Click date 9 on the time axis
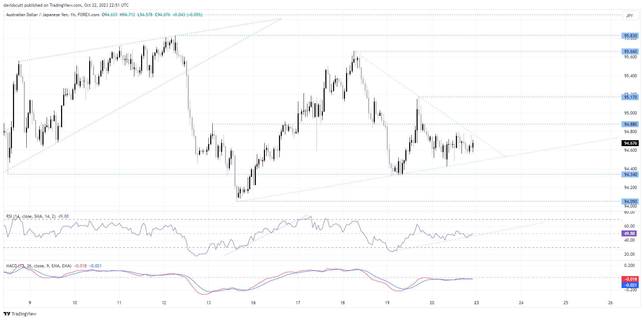Image resolution: width=644 pixels, height=320 pixels. click(30, 303)
